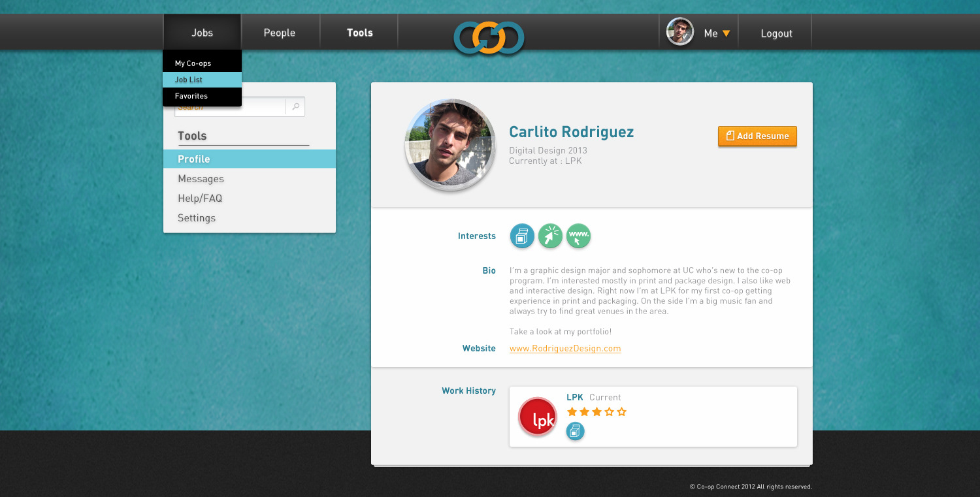The height and width of the screenshot is (497, 980).
Task: Click the search magnifier icon
Action: click(x=296, y=106)
